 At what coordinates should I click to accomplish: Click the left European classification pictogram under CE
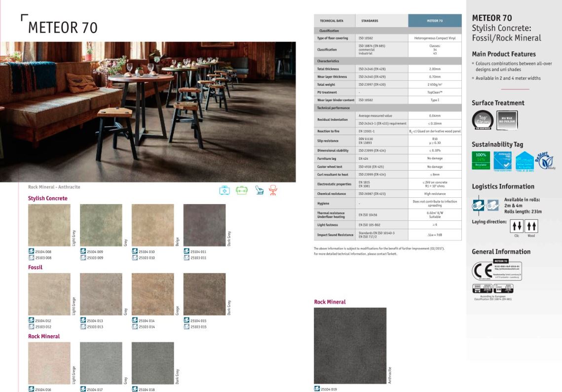point(482,288)
